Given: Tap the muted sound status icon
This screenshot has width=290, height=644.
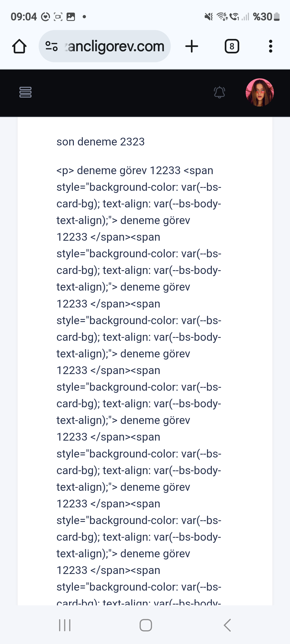Looking at the screenshot, I should click(x=209, y=17).
